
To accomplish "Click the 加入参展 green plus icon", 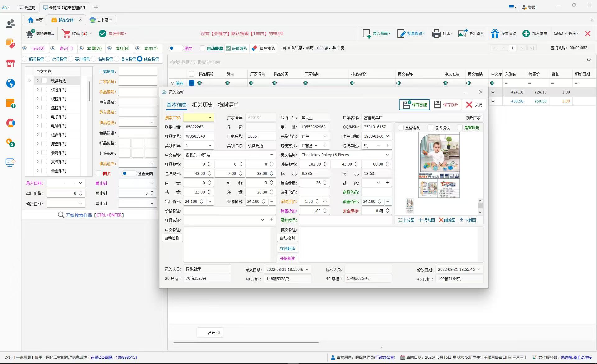I will tap(526, 33).
